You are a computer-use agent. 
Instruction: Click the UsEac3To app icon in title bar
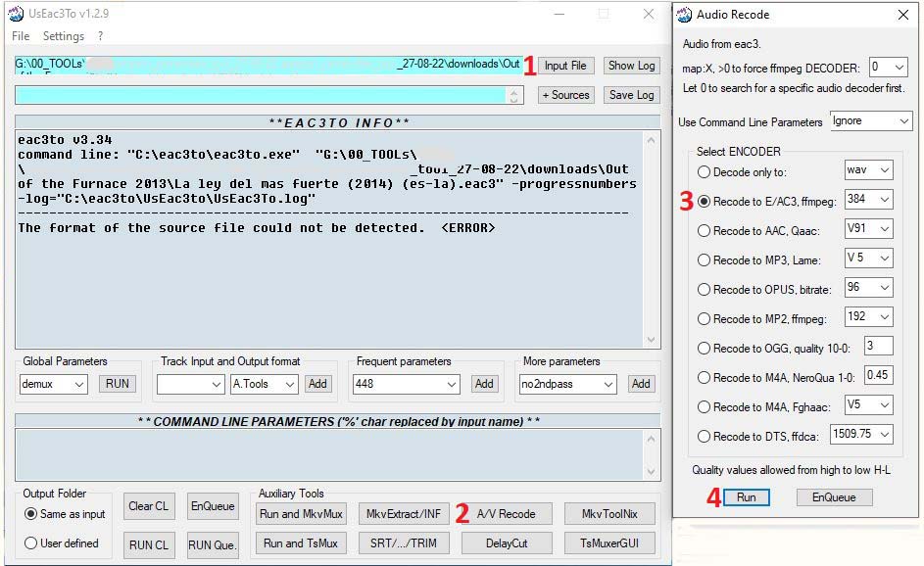pos(16,14)
